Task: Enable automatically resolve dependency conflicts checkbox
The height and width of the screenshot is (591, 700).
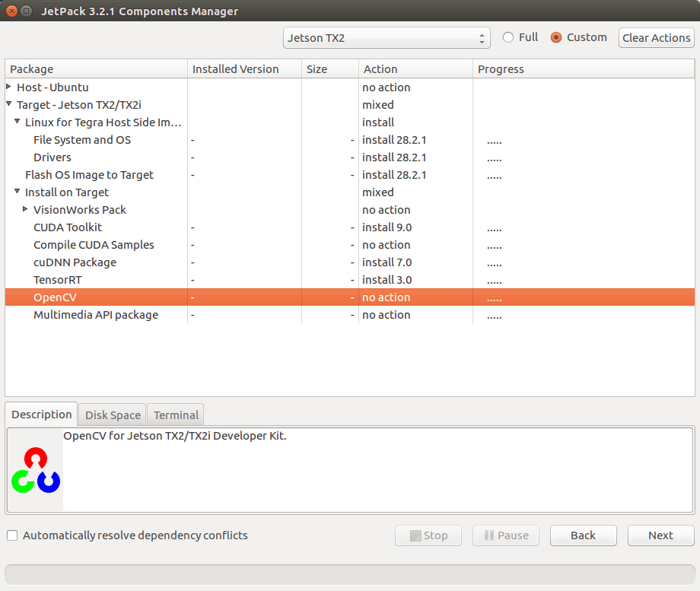Action: tap(12, 535)
